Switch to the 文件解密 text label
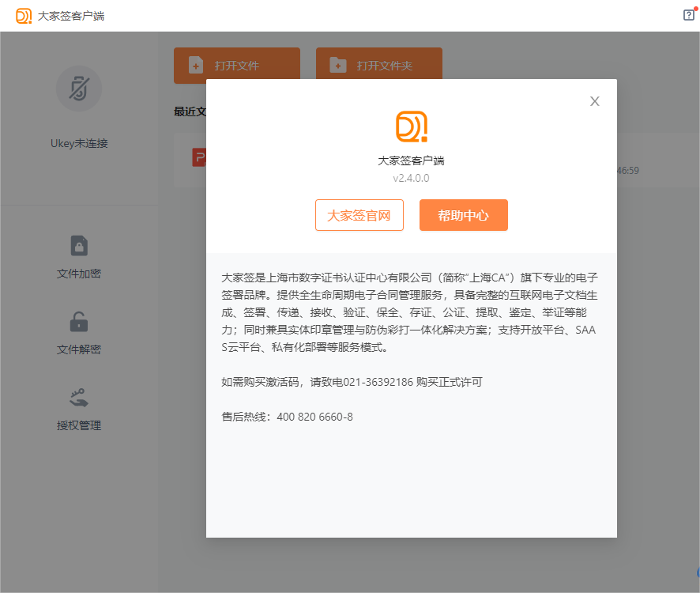 click(79, 349)
